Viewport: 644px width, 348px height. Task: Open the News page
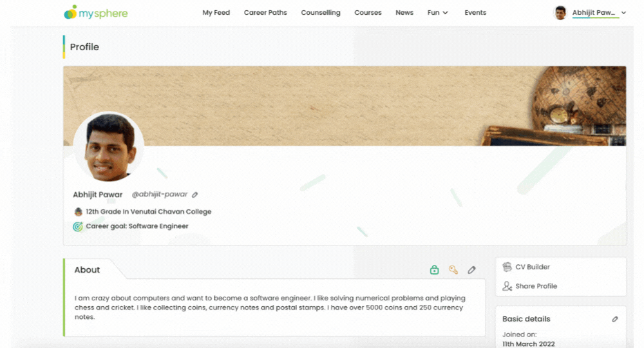point(404,13)
